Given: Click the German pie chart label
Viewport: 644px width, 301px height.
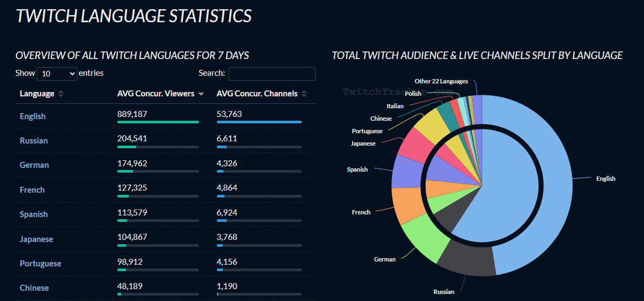Looking at the screenshot, I should [x=385, y=259].
